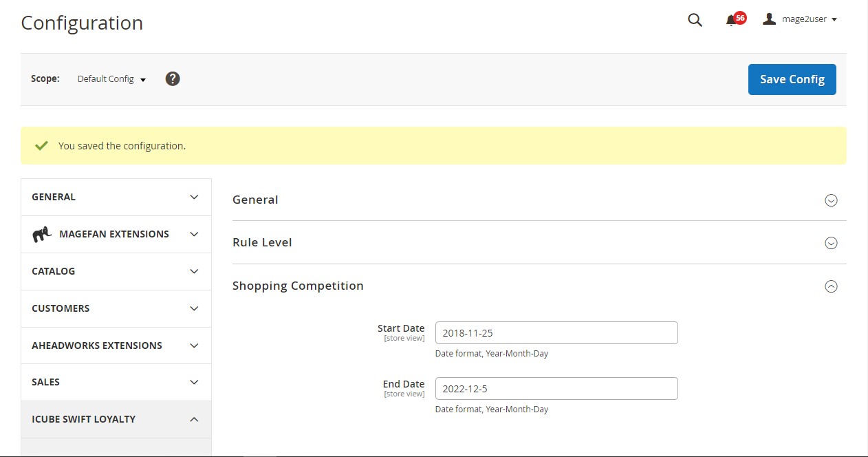Click the date format hint under Start Date
Screen dimensions: 868x457
(492, 354)
